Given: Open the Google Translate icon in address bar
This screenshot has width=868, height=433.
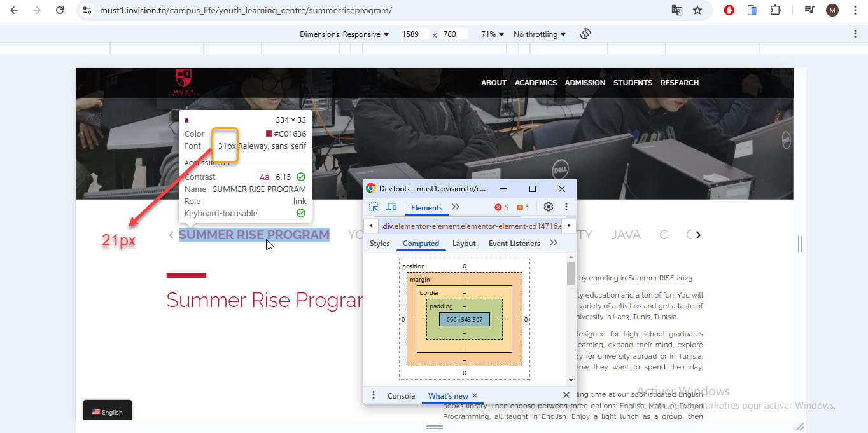Looking at the screenshot, I should (676, 10).
